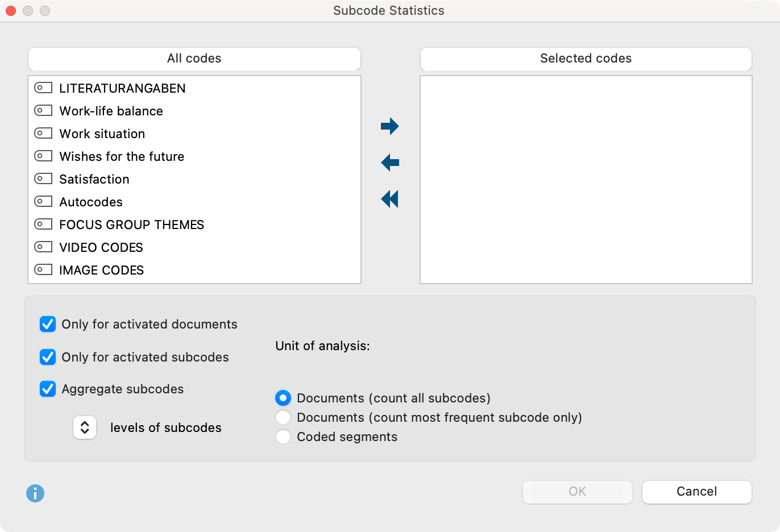Click the code icon beside Satisfaction
This screenshot has height=532, width=780.
click(x=43, y=178)
